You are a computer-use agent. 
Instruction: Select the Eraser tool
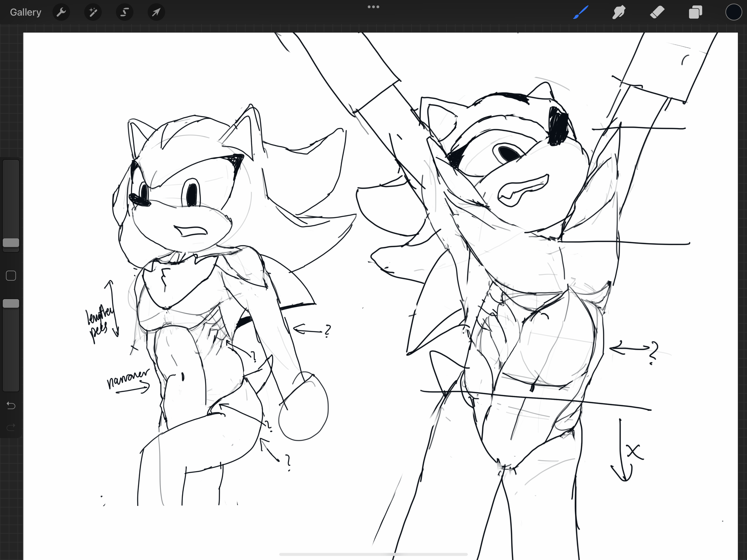point(657,13)
